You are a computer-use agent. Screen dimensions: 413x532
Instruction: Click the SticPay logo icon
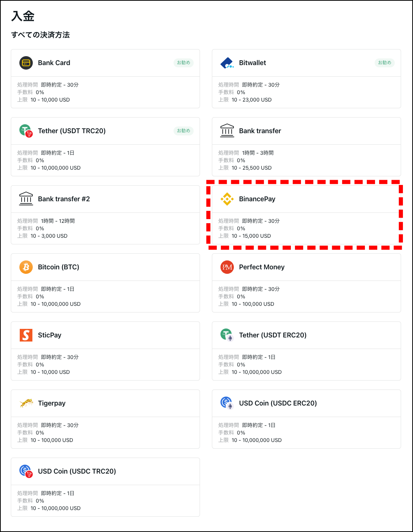pos(26,335)
